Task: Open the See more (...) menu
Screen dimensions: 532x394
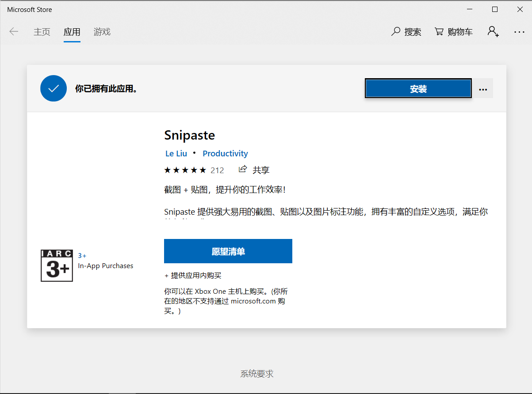Action: point(519,31)
